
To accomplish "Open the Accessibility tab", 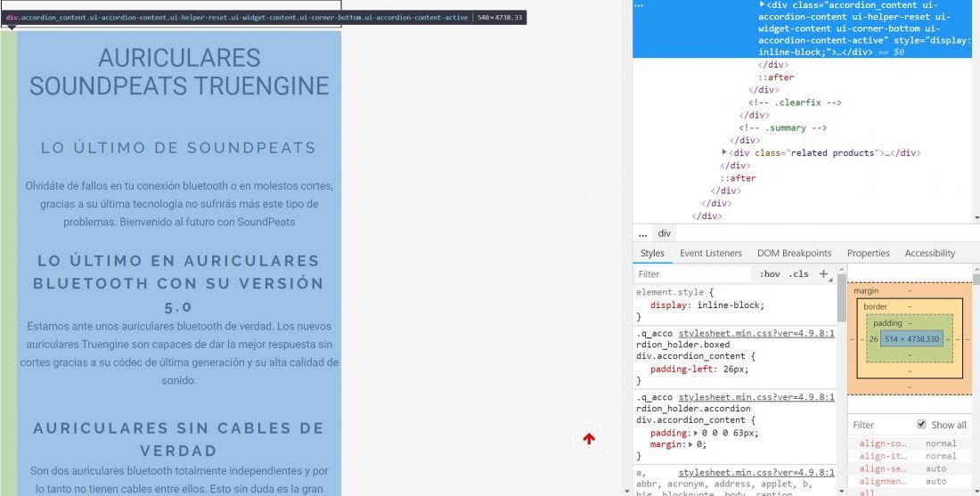I will (929, 253).
